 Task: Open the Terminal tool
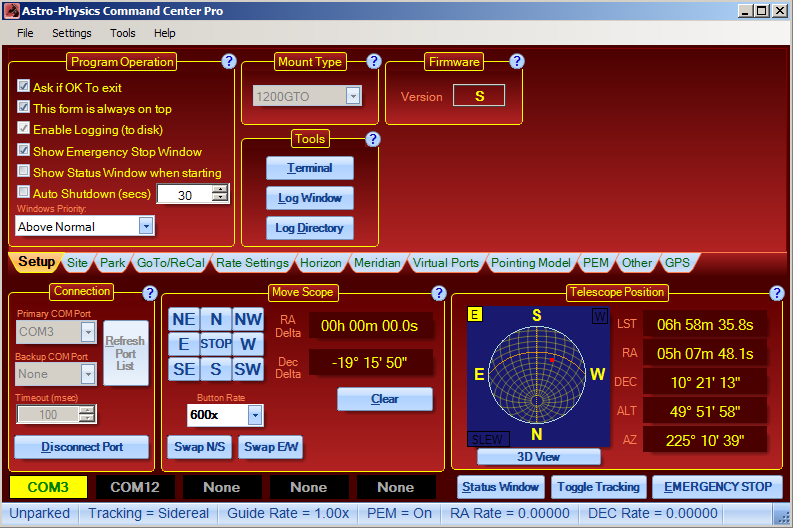coord(310,168)
